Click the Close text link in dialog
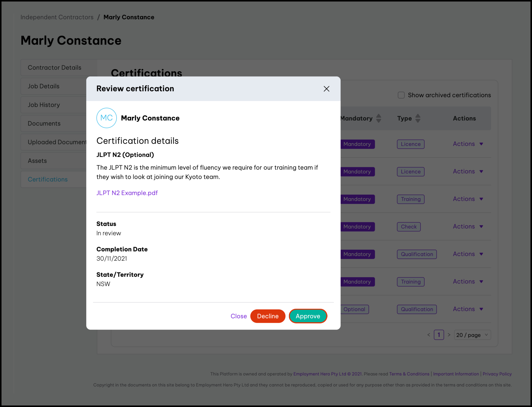The width and height of the screenshot is (532, 407). coord(239,316)
